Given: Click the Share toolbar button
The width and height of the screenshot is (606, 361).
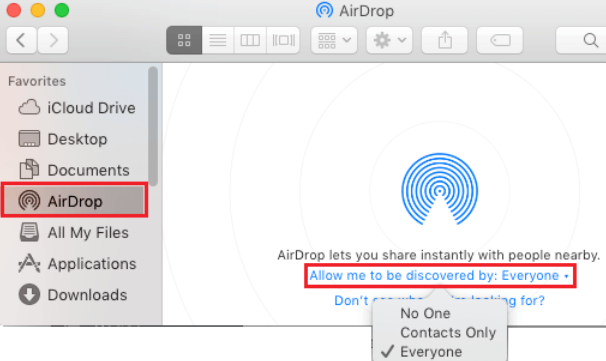Looking at the screenshot, I should click(445, 40).
